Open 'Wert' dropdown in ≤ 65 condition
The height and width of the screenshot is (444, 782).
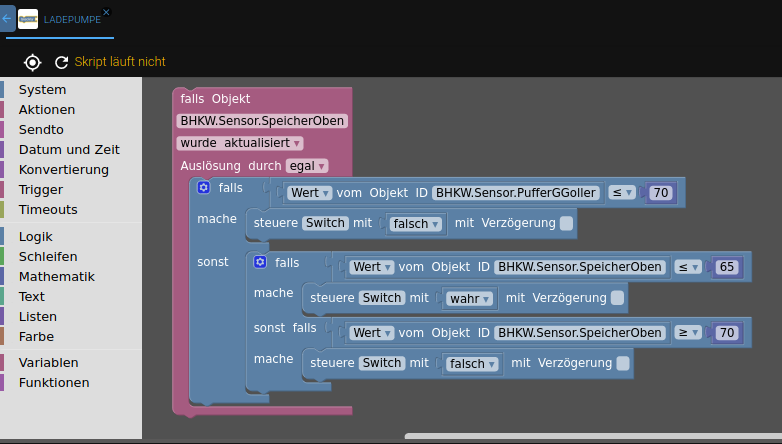(x=372, y=267)
